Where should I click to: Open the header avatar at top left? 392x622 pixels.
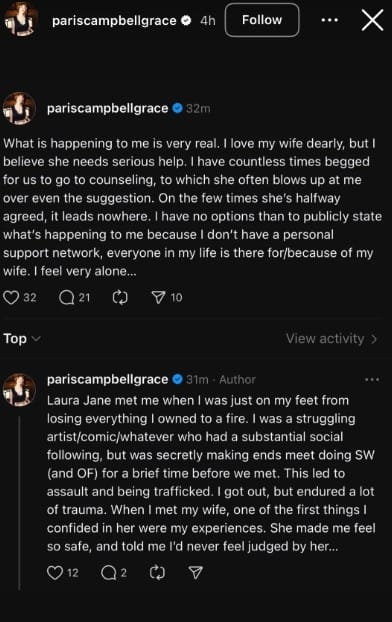coord(21,20)
